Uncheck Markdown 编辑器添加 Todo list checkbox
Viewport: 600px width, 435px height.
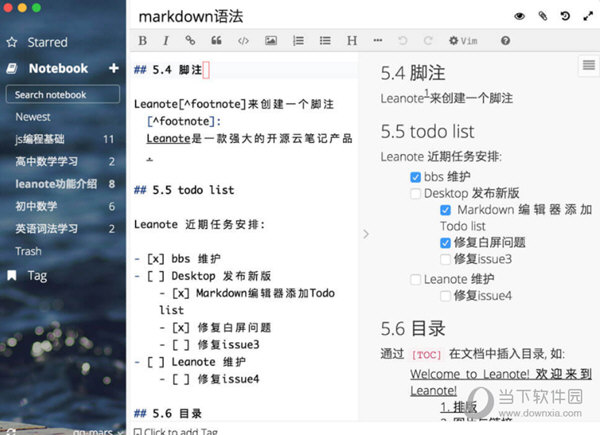pyautogui.click(x=445, y=210)
